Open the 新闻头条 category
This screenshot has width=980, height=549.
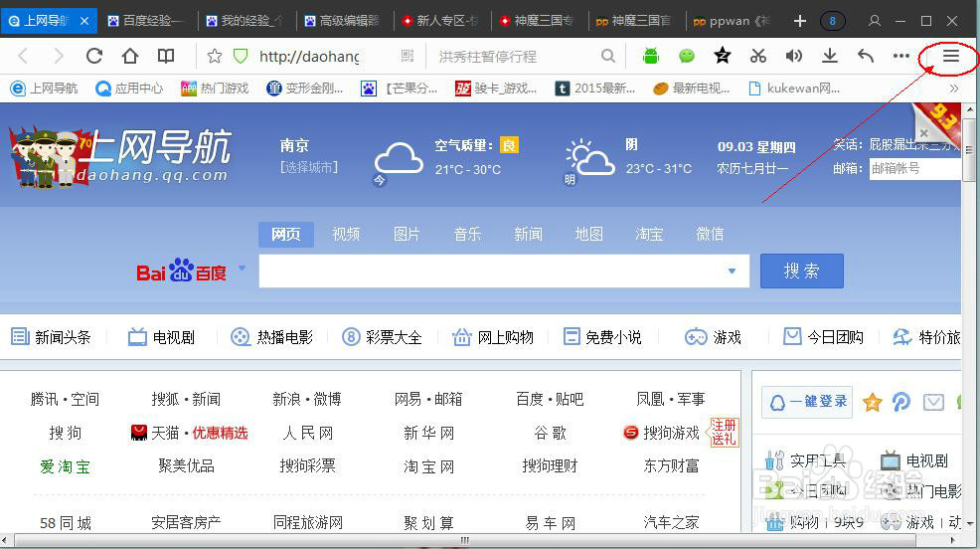[51, 337]
